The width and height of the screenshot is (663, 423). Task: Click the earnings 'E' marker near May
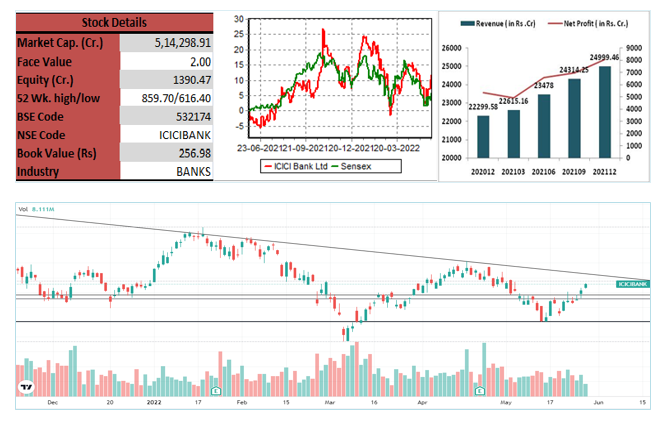(479, 391)
